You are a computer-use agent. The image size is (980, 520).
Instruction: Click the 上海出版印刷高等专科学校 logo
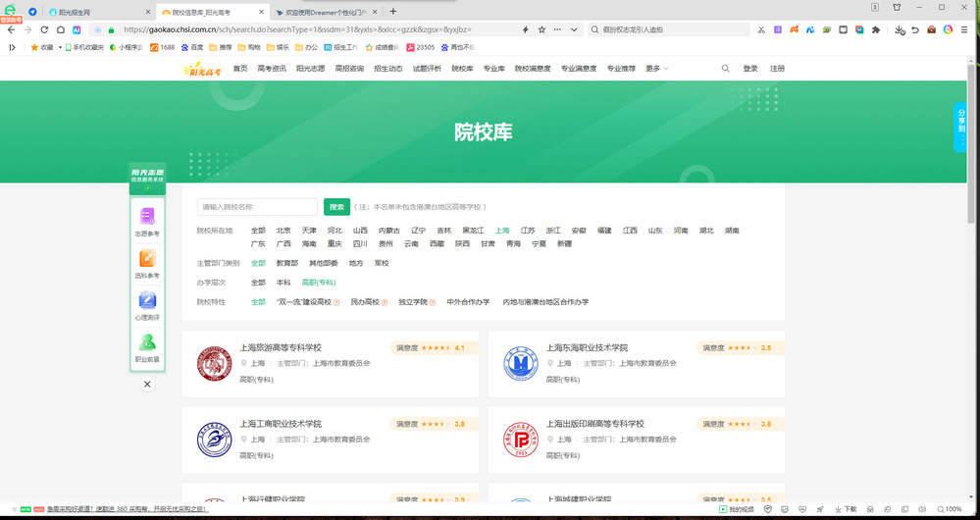[520, 440]
